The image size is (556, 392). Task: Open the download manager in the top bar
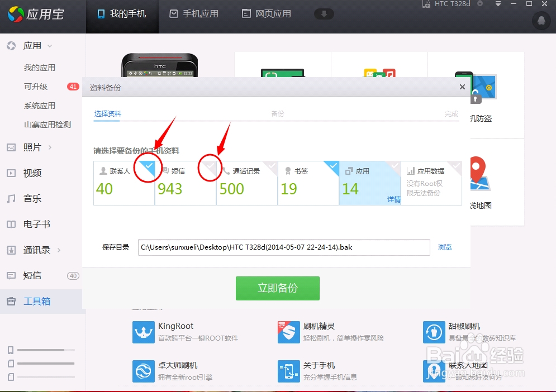324,14
